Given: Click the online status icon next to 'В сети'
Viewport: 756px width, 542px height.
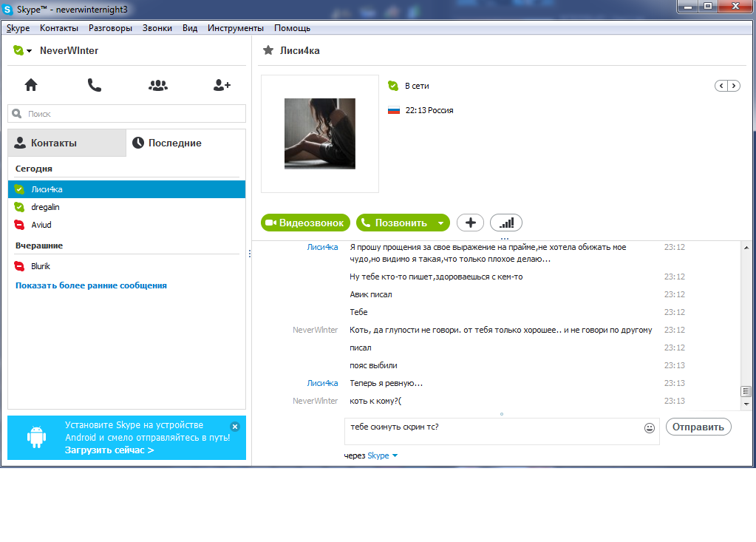Looking at the screenshot, I should [x=393, y=86].
